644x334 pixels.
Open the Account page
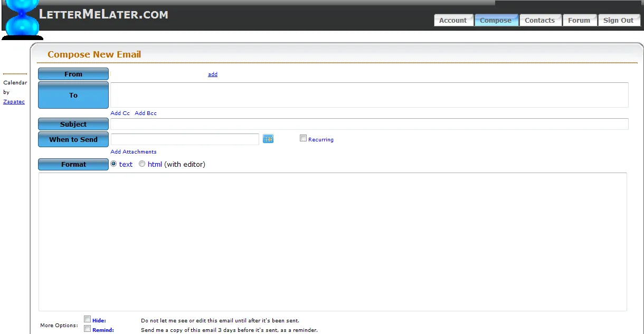453,20
